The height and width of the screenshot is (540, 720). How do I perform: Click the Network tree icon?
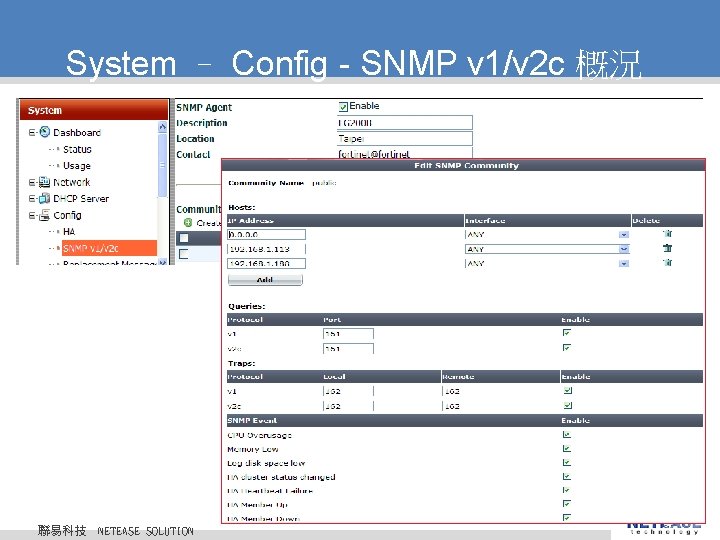tap(44, 182)
